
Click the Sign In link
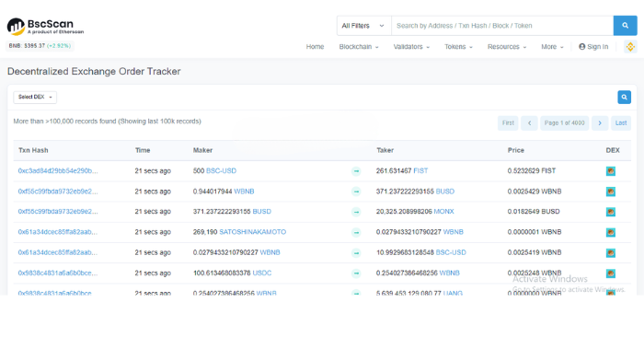coord(593,47)
